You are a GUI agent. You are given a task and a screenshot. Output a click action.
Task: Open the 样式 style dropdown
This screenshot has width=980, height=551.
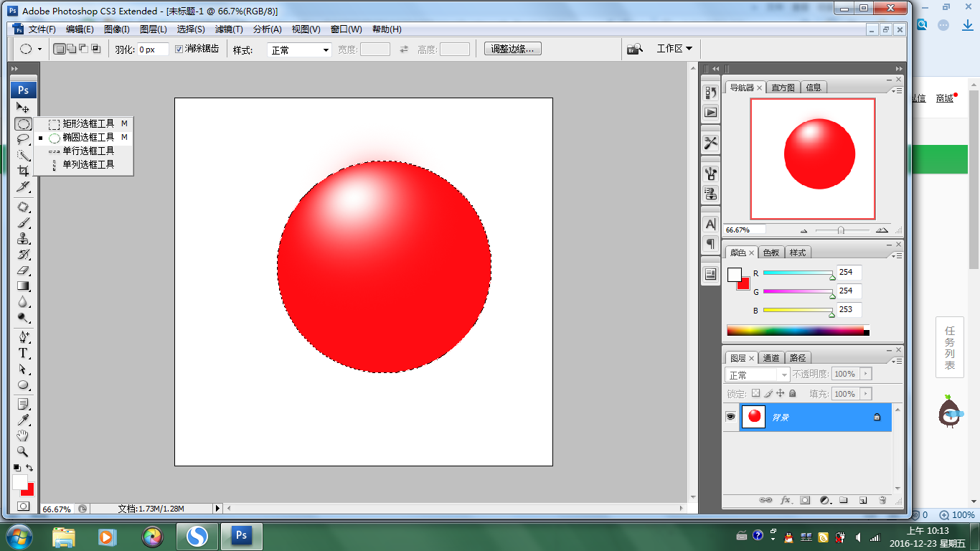[x=299, y=50]
